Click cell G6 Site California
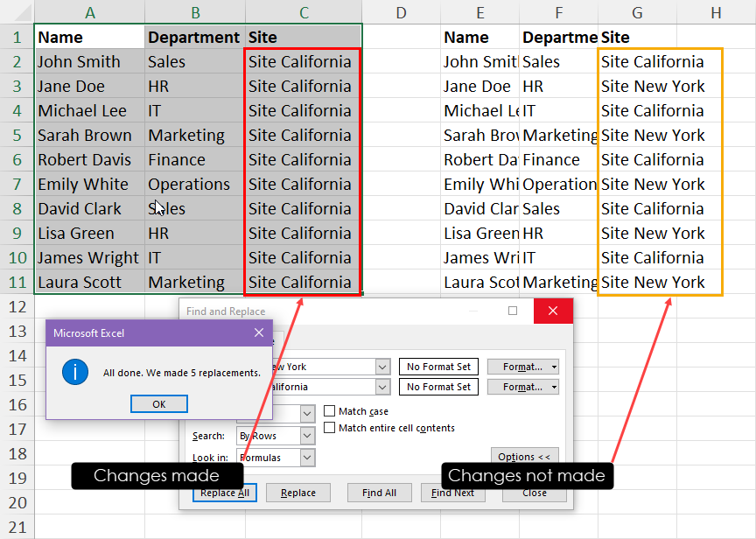This screenshot has width=756, height=539. pos(637,159)
